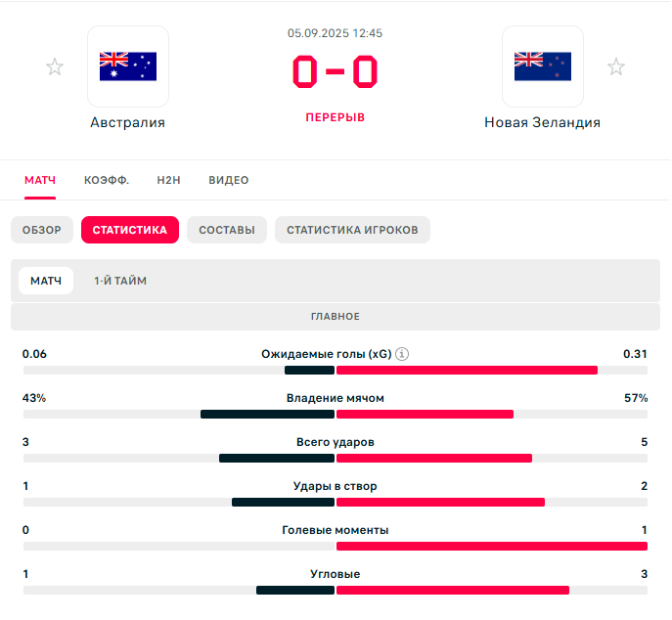
Task: Click the 0-0 match score
Action: (336, 70)
